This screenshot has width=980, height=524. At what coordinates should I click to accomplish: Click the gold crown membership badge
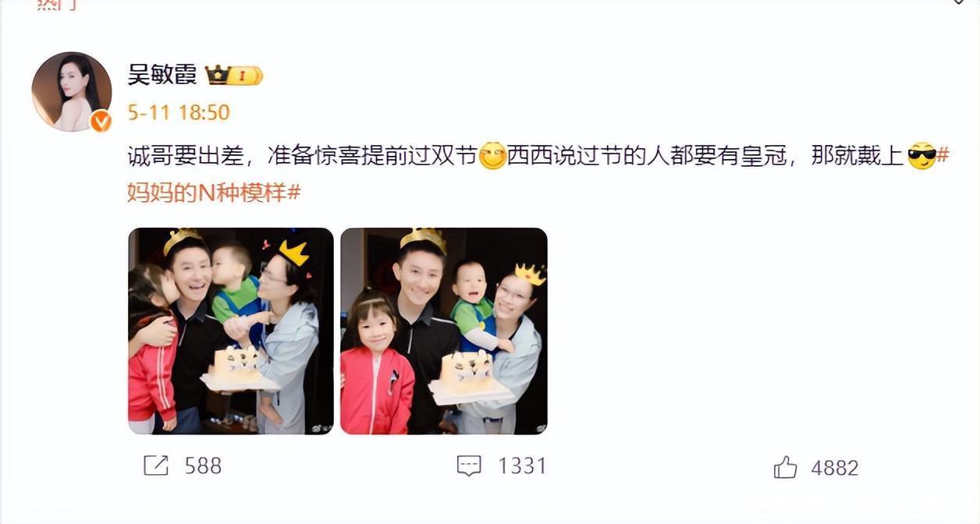[x=217, y=75]
